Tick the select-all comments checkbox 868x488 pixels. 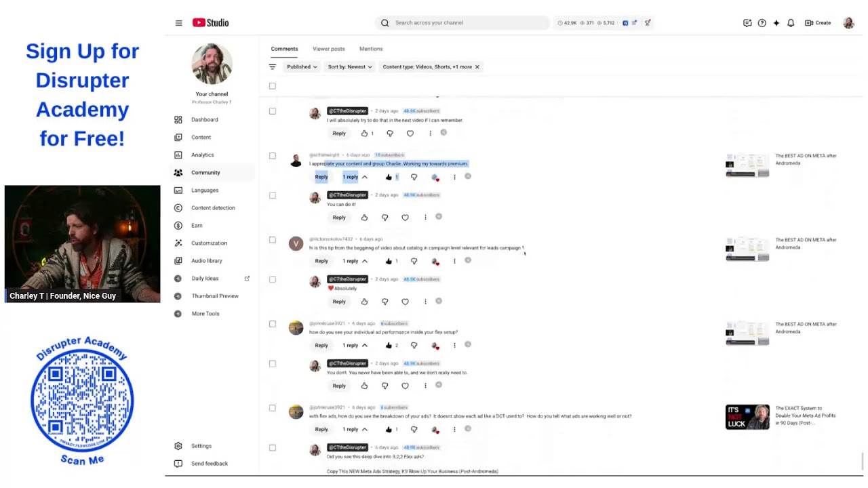pos(273,86)
